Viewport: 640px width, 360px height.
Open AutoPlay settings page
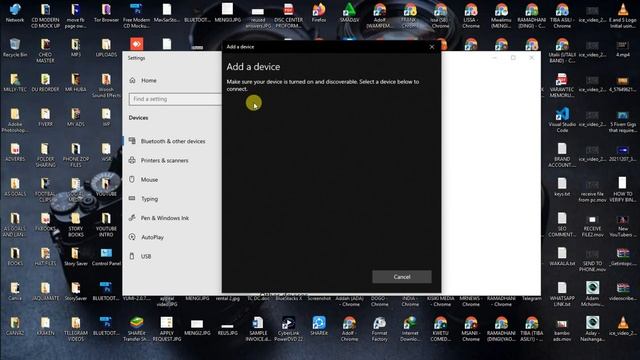pos(152,237)
